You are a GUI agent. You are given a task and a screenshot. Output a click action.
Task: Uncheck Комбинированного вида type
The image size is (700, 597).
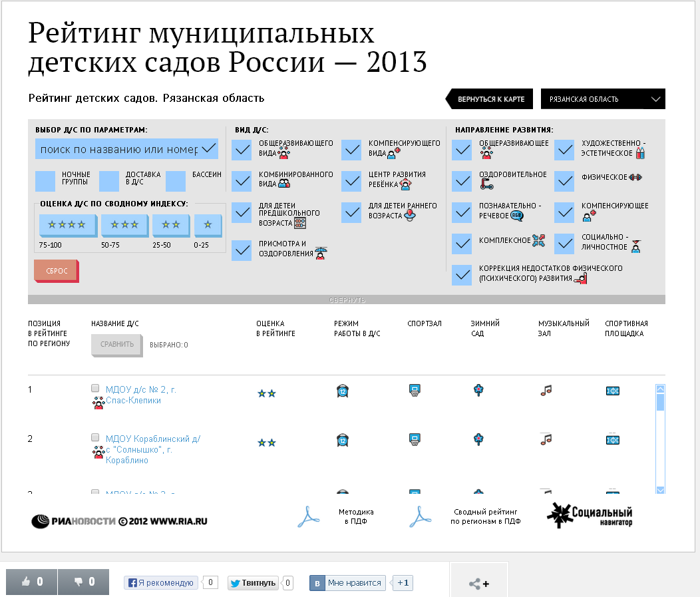242,181
